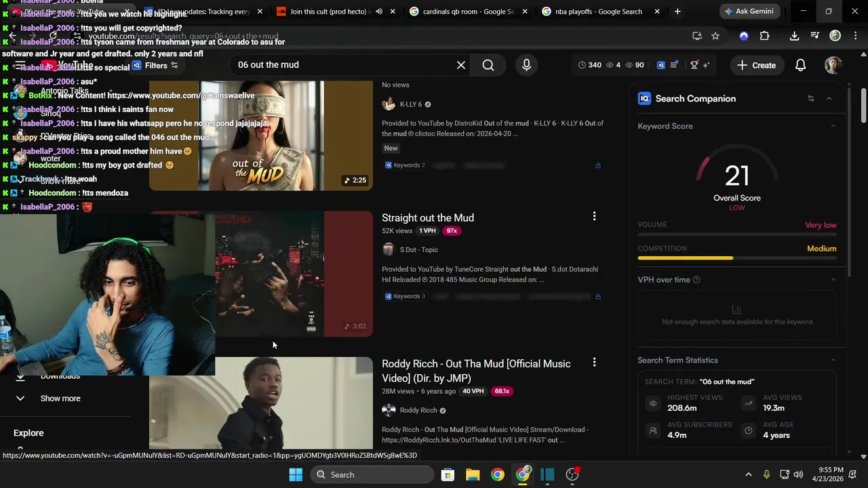Click keywords lock icon on S Dot result

pyautogui.click(x=597, y=296)
